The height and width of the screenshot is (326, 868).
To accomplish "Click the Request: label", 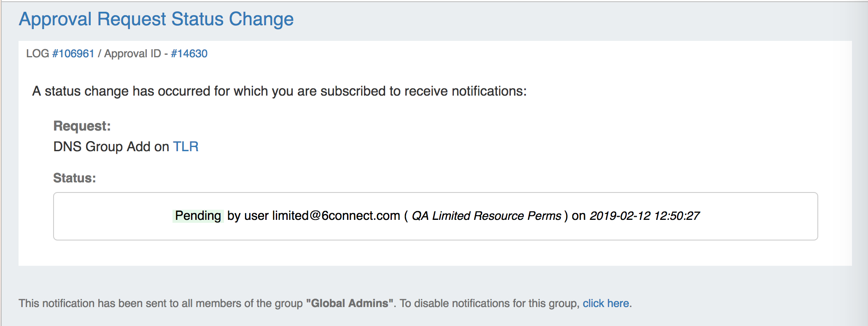I will point(82,126).
